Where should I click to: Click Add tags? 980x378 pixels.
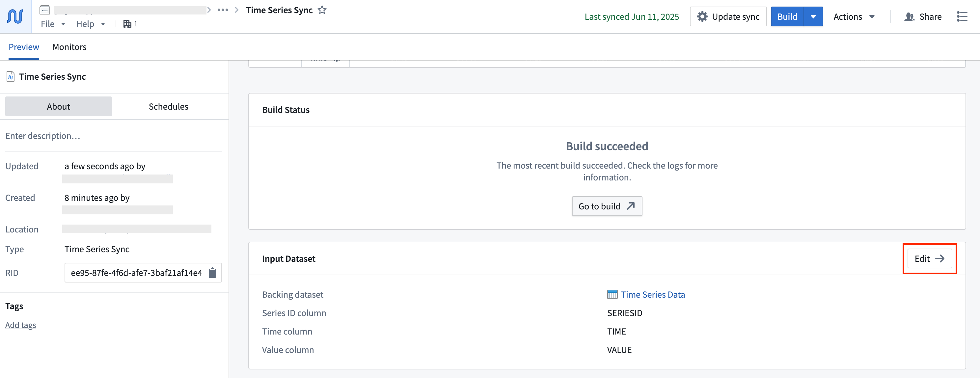tap(20, 325)
